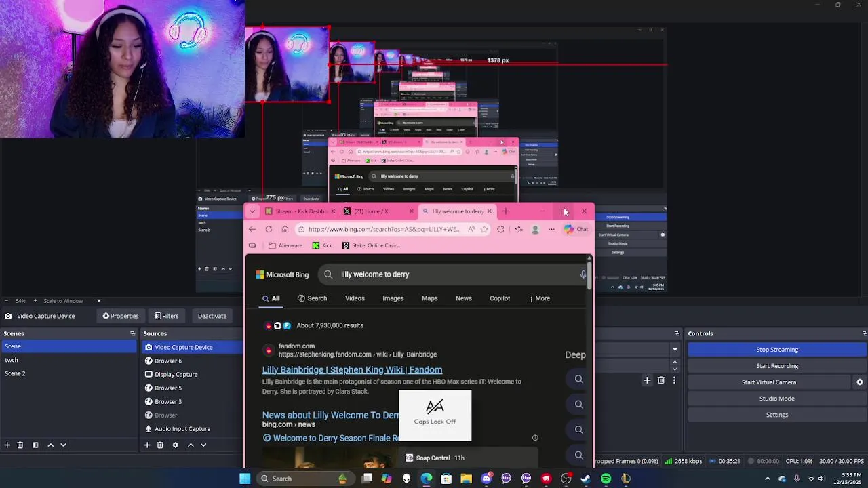Close the lilly welcome to derry tab
Image resolution: width=868 pixels, height=488 pixels.
489,211
